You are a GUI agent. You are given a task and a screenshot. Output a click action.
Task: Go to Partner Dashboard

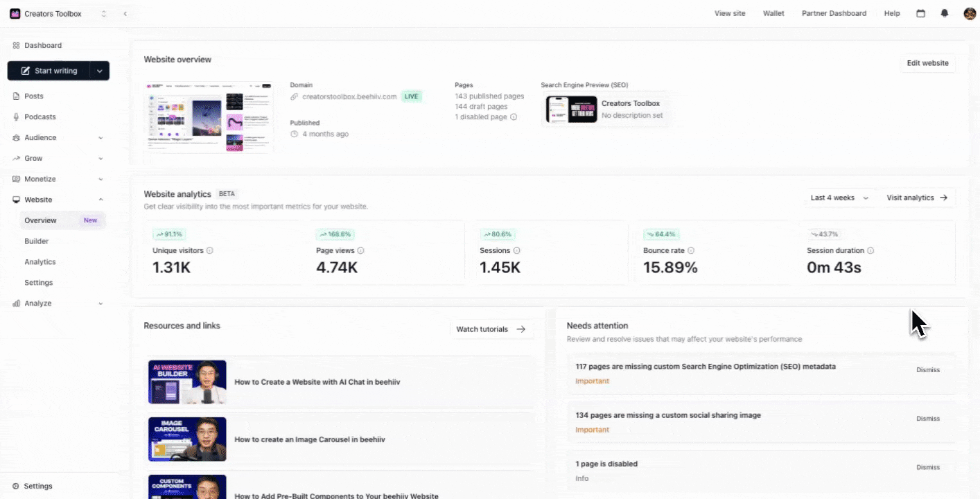click(x=834, y=13)
